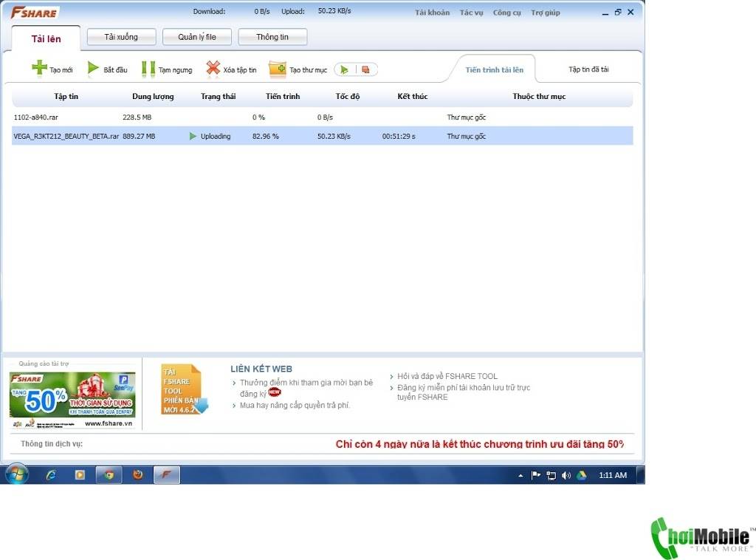Image resolution: width=756 pixels, height=560 pixels.
Task: Create folder using the Tạo thư mục icon
Action: tap(278, 69)
